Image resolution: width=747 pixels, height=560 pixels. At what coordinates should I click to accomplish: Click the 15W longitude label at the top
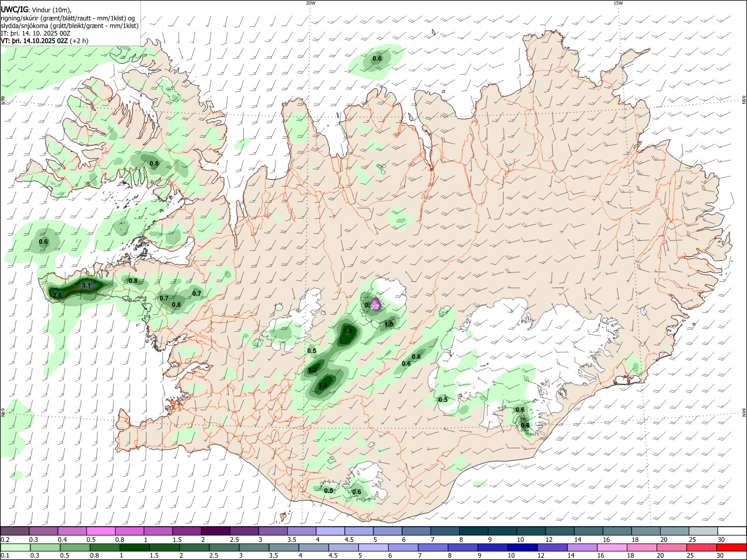point(618,3)
